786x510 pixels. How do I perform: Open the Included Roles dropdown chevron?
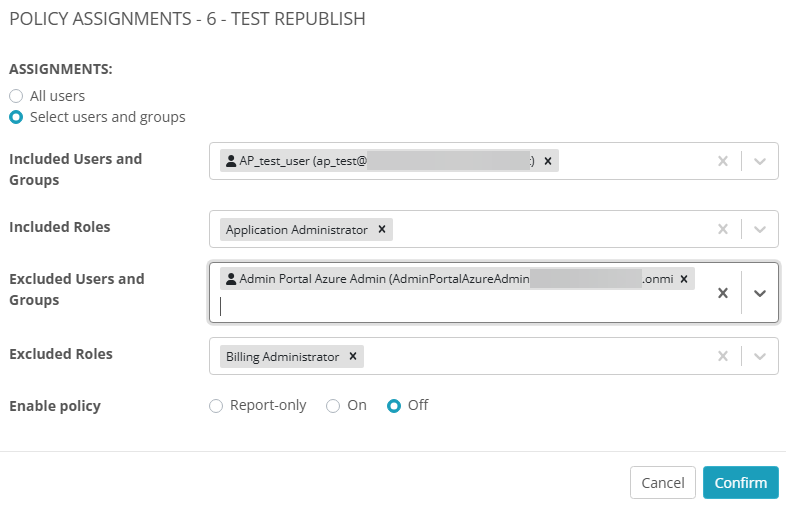click(760, 229)
